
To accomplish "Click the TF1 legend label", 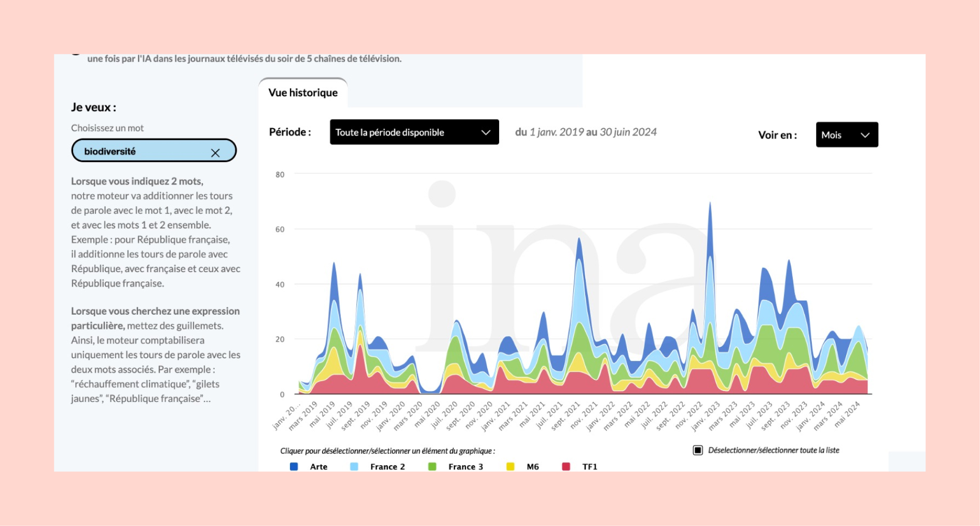I will point(589,467).
